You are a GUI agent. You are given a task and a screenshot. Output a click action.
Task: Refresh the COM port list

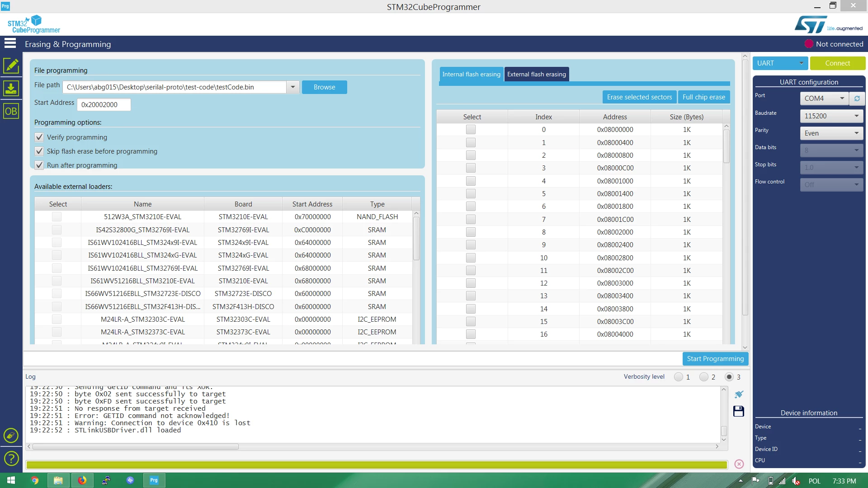857,98
